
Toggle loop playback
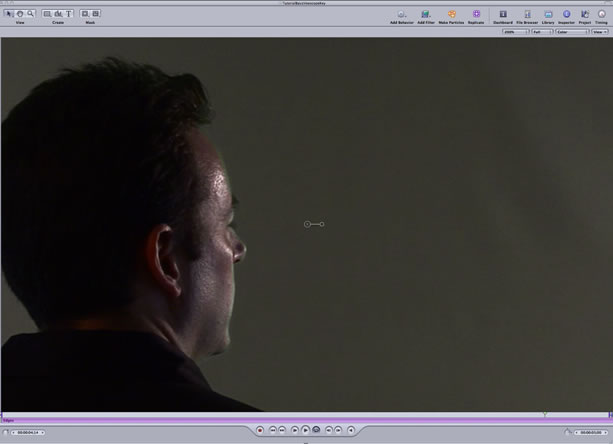[x=316, y=430]
